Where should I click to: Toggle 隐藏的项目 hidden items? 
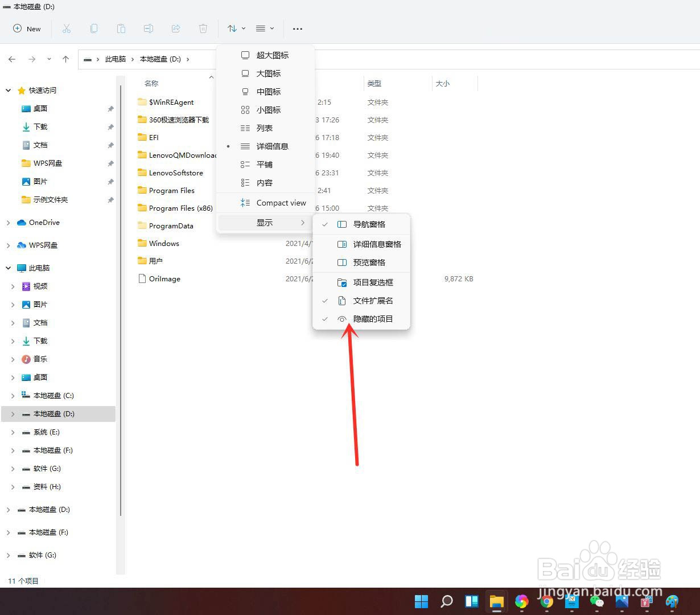pos(361,319)
